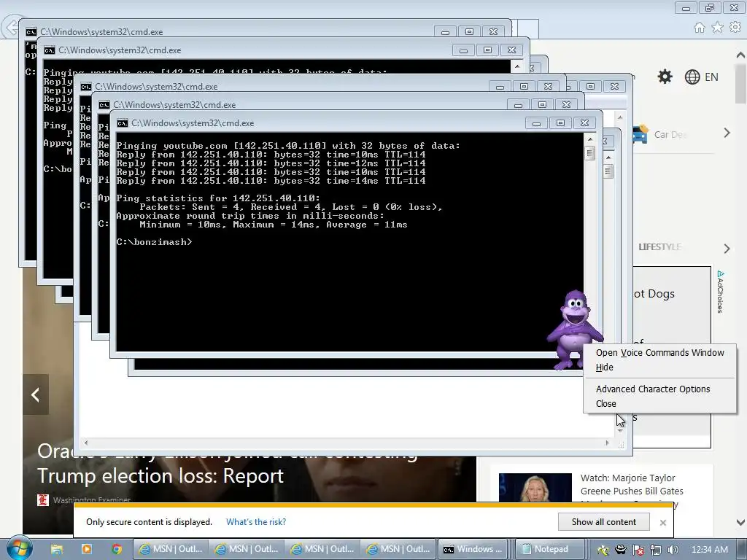Switch to Notepad in the taskbar
The height and width of the screenshot is (560, 747).
pyautogui.click(x=550, y=549)
